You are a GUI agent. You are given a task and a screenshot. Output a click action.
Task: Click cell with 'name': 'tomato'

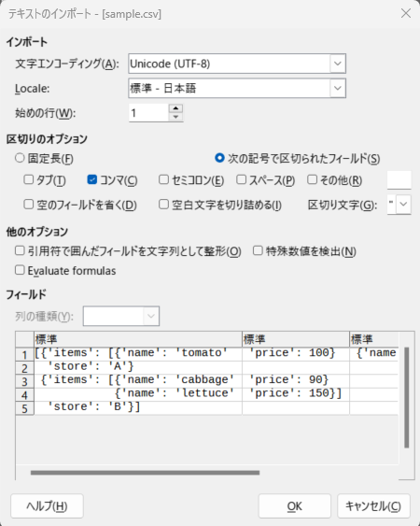point(138,353)
